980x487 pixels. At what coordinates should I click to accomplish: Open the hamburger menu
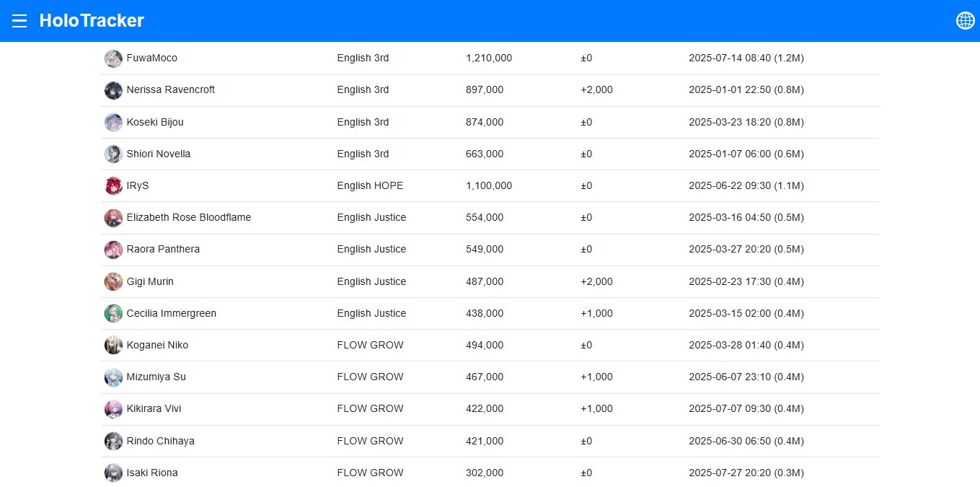point(19,21)
